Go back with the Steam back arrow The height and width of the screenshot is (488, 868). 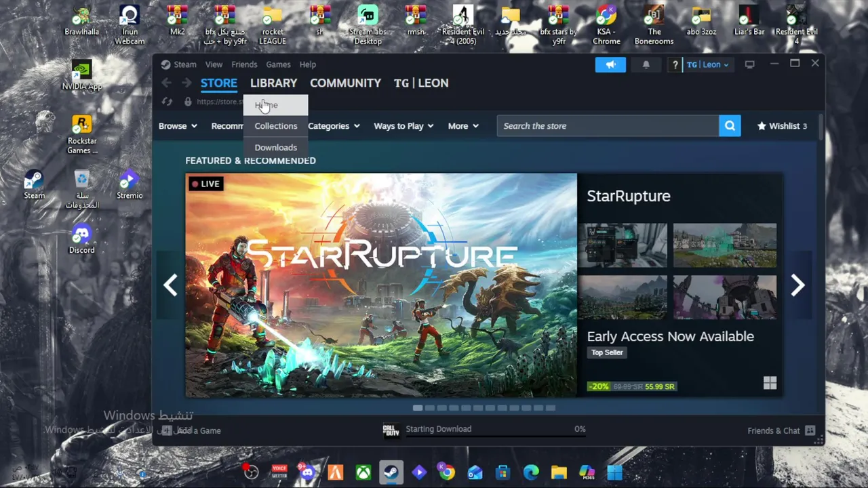(167, 83)
